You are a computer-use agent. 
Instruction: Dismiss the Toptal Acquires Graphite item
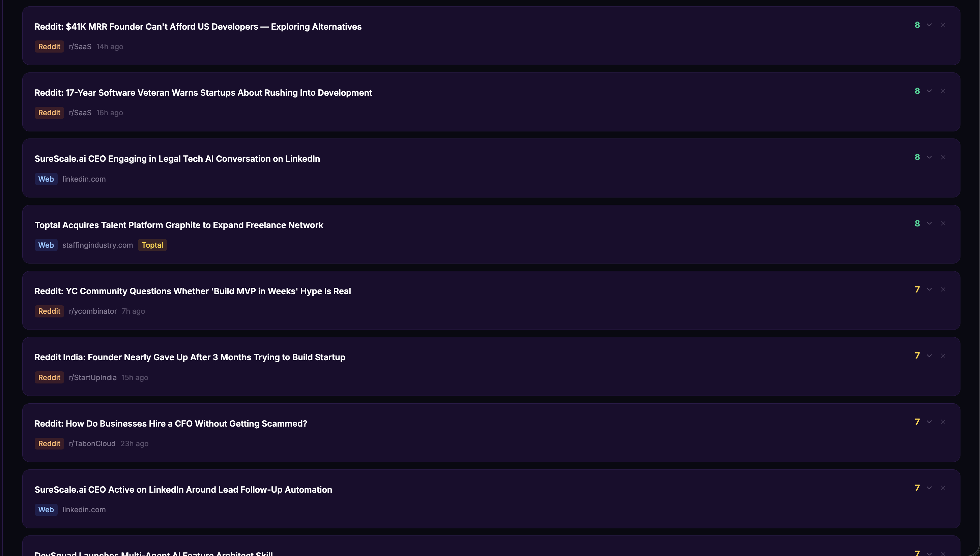[x=943, y=224]
